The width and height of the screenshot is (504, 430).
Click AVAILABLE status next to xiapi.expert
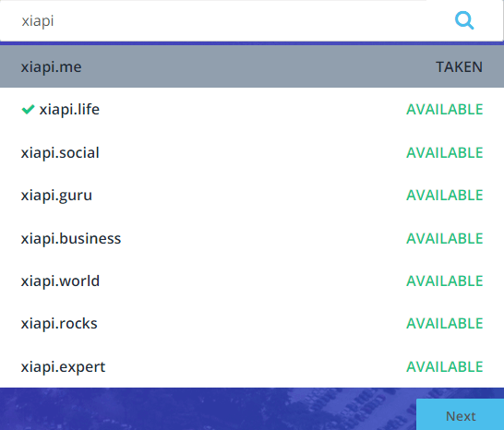click(x=445, y=366)
